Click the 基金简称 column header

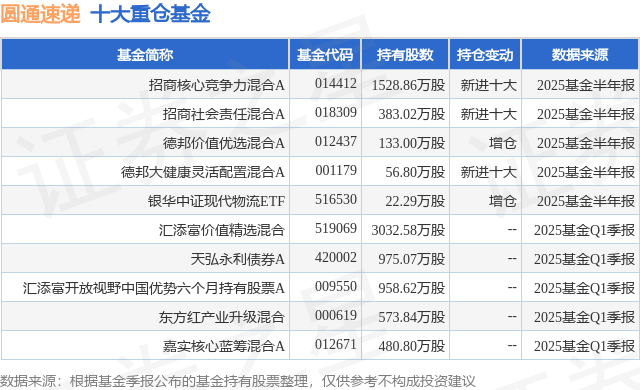point(145,55)
